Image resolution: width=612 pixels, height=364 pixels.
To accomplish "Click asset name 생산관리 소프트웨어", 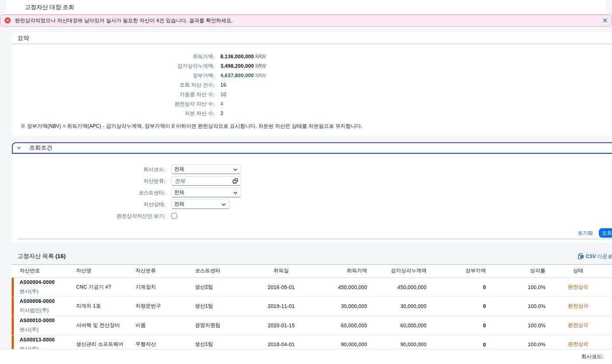I will pyautogui.click(x=100, y=344).
